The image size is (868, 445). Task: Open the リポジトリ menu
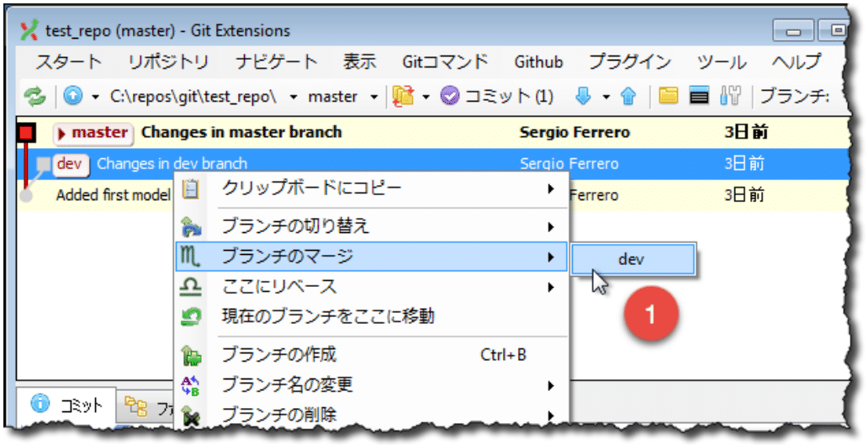pos(168,62)
